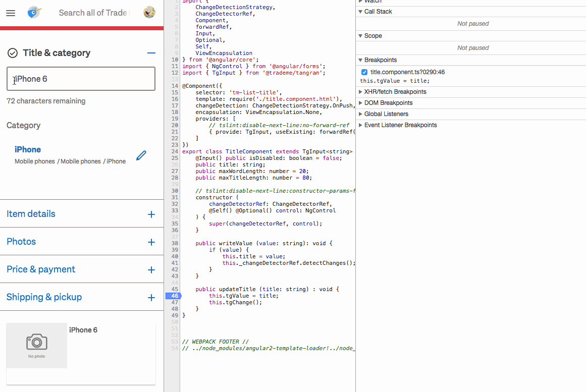Click the plus icon beside Shipping & pickup
586x392 pixels.
pos(151,297)
